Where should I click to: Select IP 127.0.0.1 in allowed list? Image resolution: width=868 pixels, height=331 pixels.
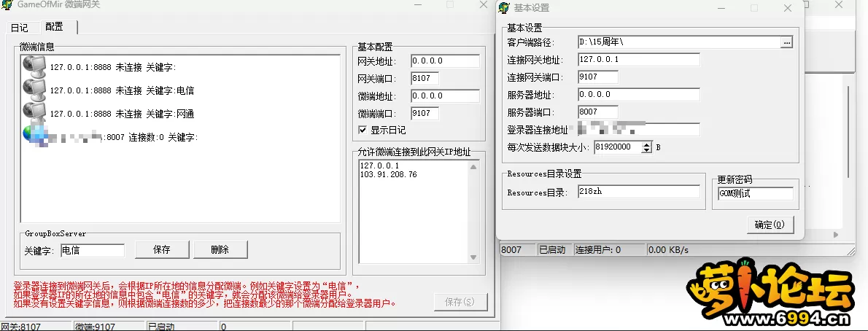379,165
